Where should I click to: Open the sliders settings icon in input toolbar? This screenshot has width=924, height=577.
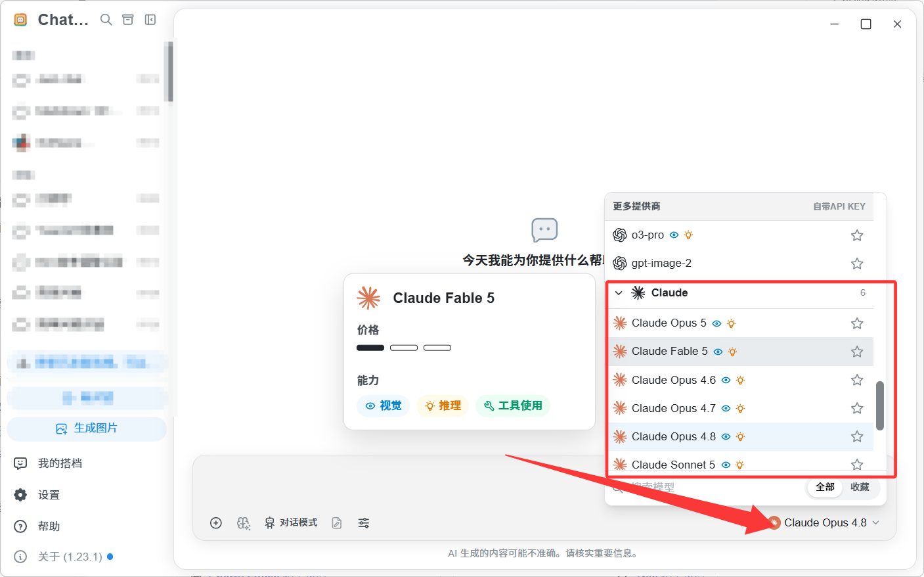tap(364, 523)
